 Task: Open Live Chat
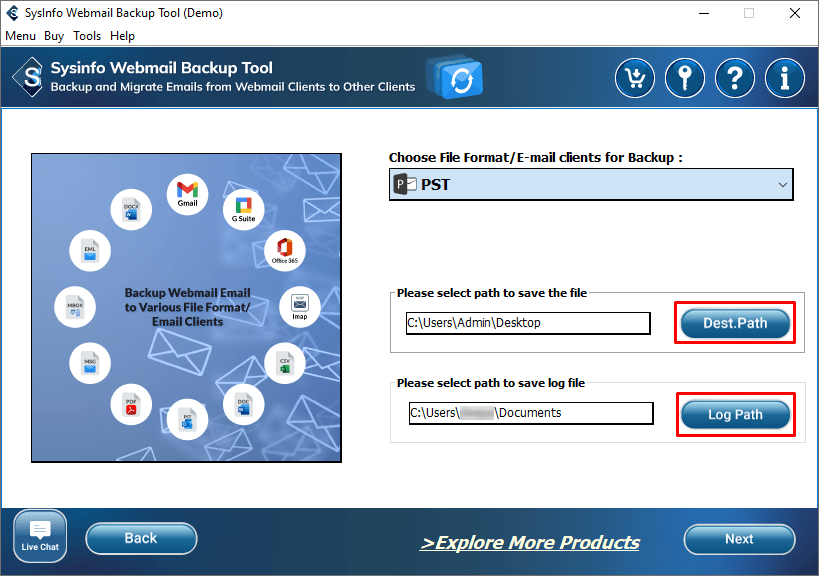[x=40, y=536]
